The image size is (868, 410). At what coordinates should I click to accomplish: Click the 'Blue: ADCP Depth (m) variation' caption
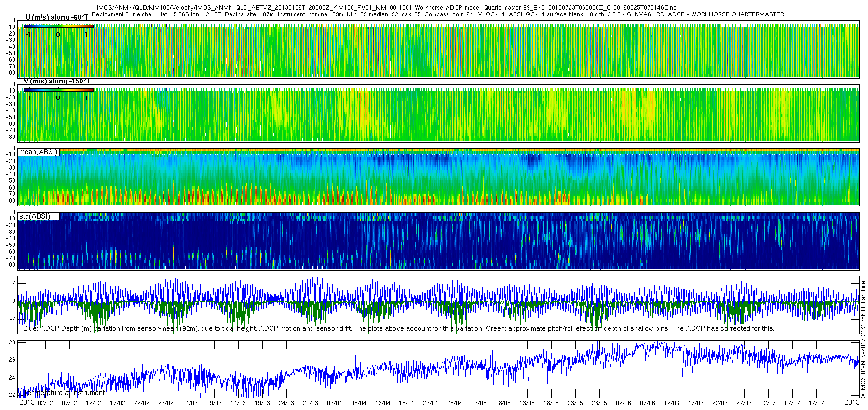click(399, 328)
